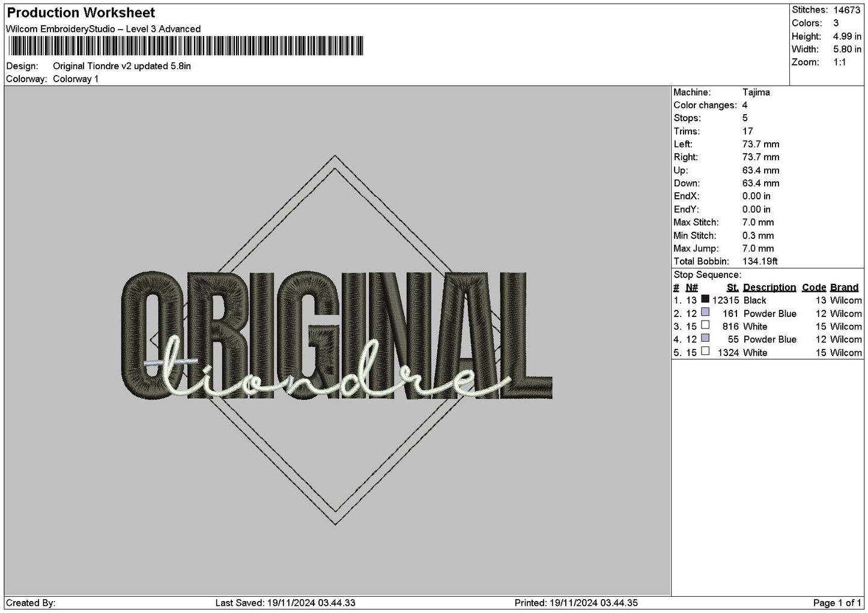This screenshot has height=613, width=868.
Task: Click the Down value 63.4 mm
Action: (x=760, y=183)
